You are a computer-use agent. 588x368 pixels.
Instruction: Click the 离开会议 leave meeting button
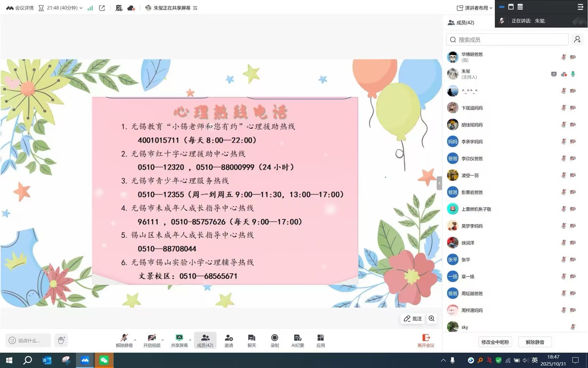click(x=426, y=340)
